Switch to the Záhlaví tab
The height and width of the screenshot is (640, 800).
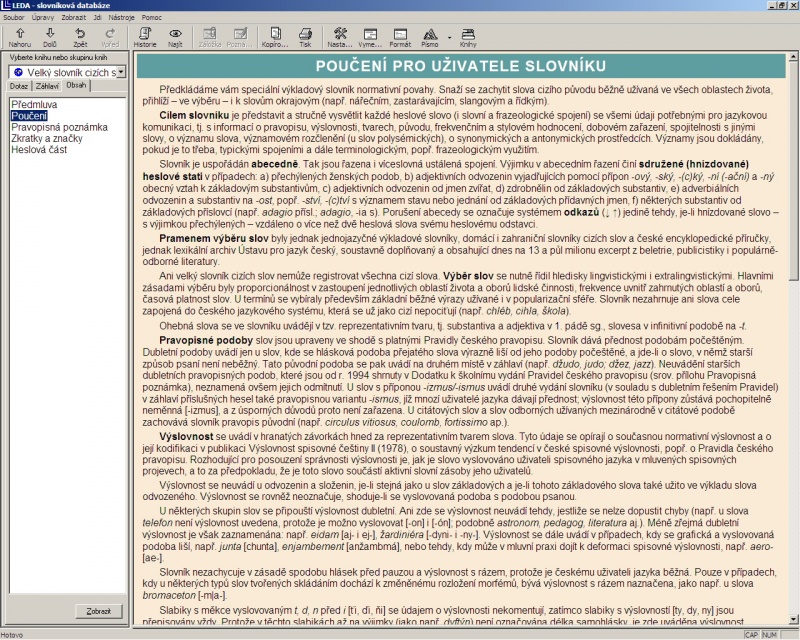click(47, 86)
